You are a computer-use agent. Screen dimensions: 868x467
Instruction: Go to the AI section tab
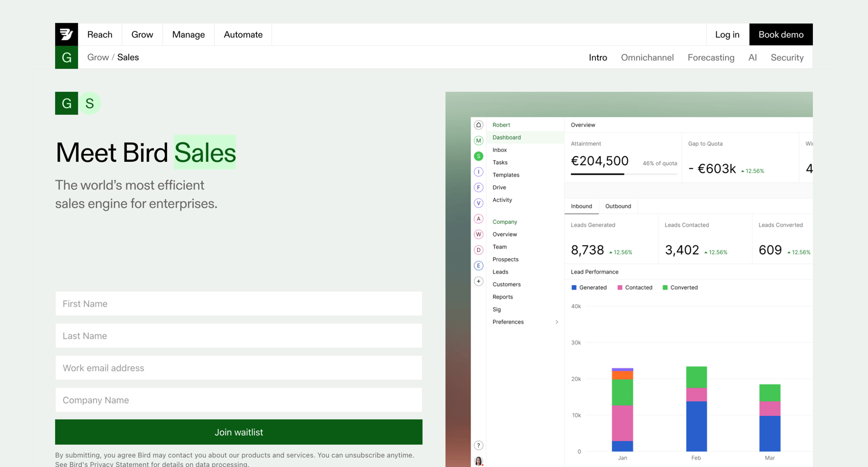pos(753,57)
